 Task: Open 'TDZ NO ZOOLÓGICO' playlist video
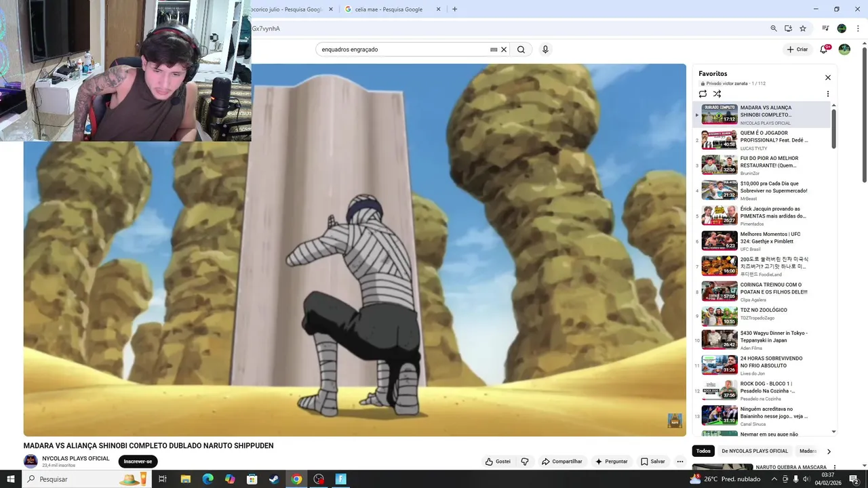762,317
